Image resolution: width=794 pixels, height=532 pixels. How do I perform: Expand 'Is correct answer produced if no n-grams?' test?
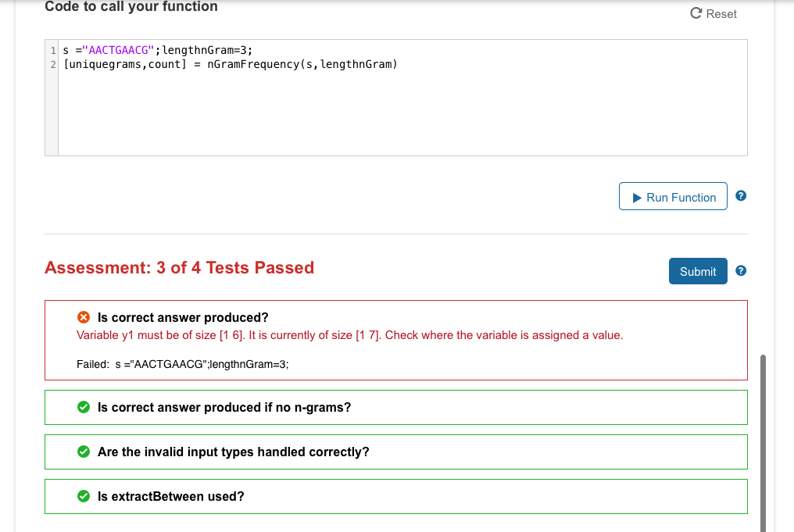(x=224, y=407)
